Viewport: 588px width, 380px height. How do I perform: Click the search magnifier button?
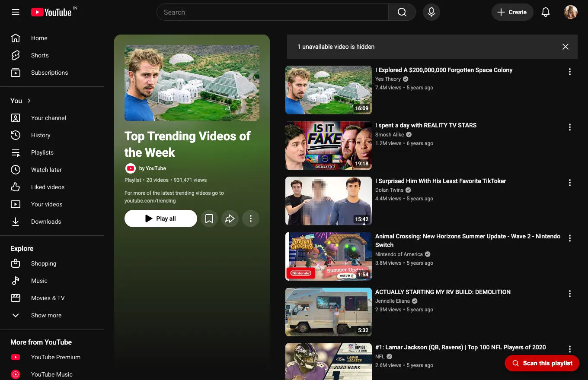[x=402, y=12]
